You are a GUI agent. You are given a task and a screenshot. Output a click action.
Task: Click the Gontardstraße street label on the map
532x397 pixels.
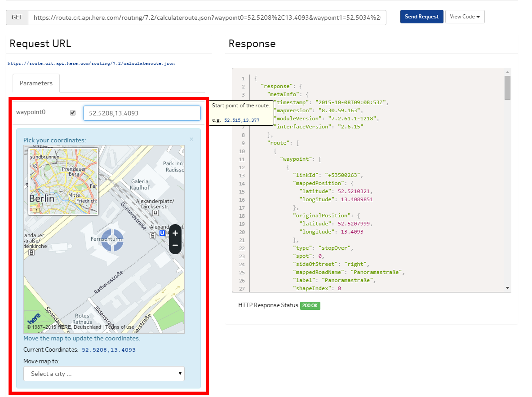point(134,216)
